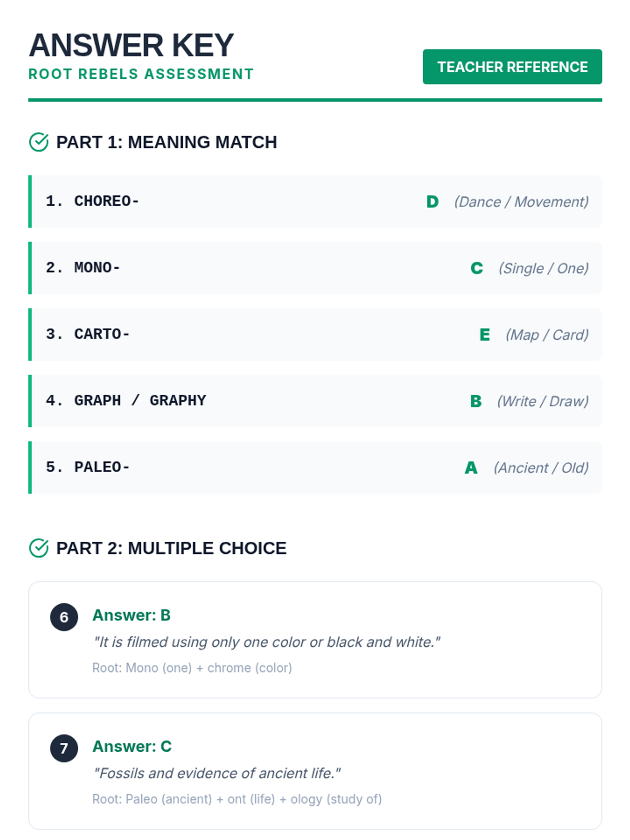Click the number 6 circle badge
This screenshot has width=630, height=840.
coord(64,617)
